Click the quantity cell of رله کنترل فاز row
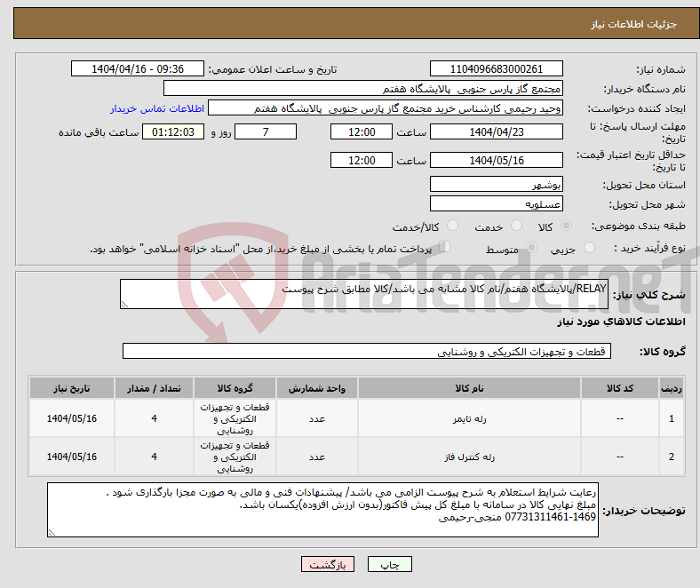700x588 pixels. [154, 457]
